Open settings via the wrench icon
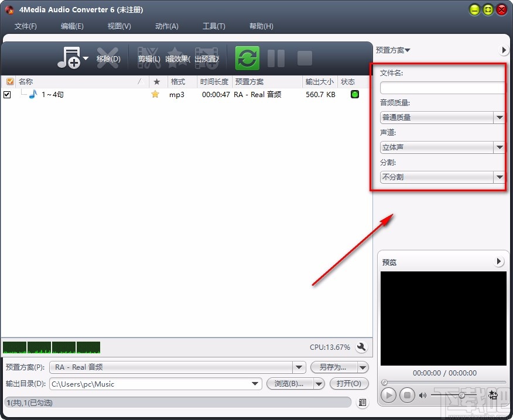Viewport: 513px width, 420px height. point(362,347)
